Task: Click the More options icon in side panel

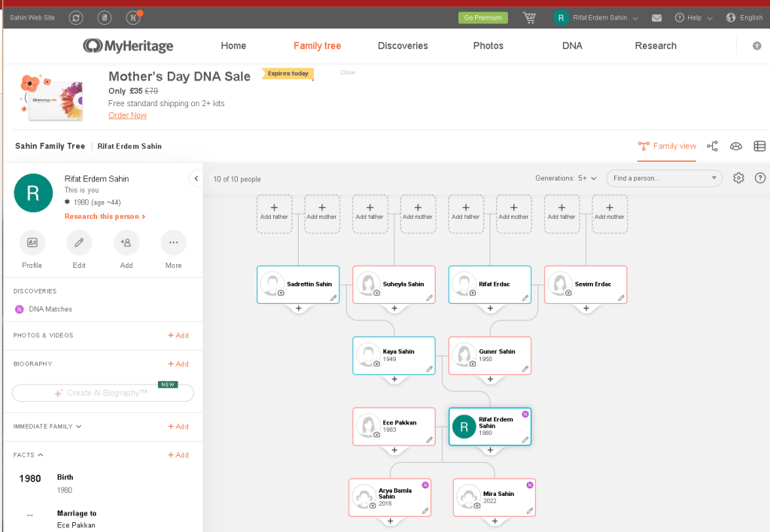Action: tap(173, 242)
